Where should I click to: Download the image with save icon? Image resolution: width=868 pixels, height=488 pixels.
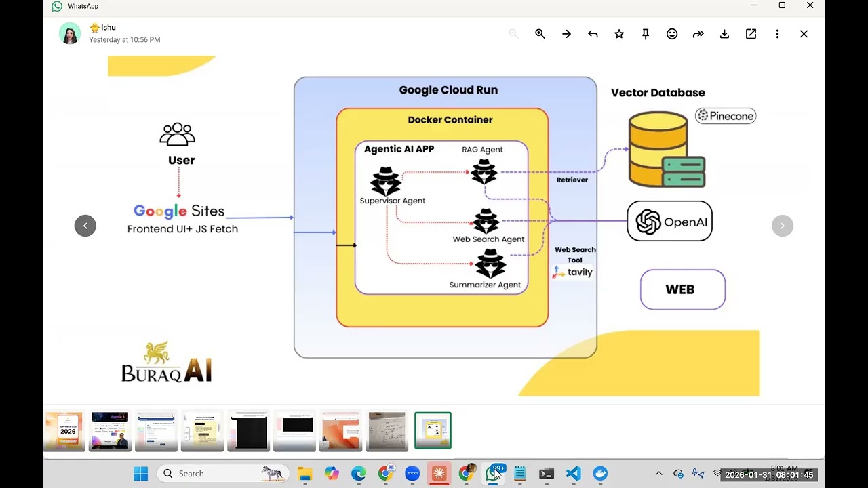(x=724, y=34)
